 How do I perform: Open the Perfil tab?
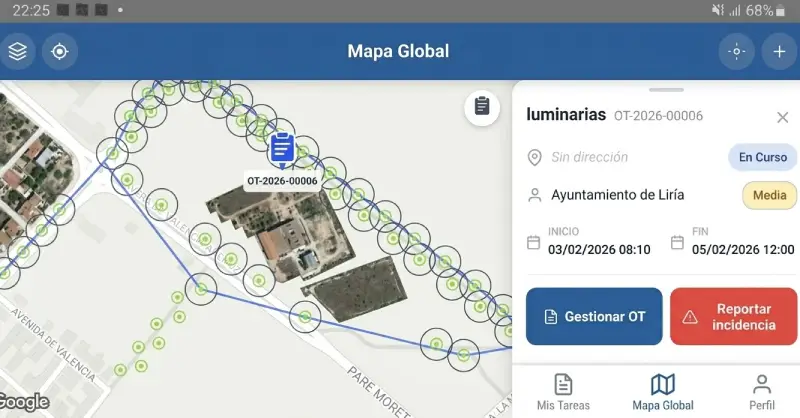761,391
